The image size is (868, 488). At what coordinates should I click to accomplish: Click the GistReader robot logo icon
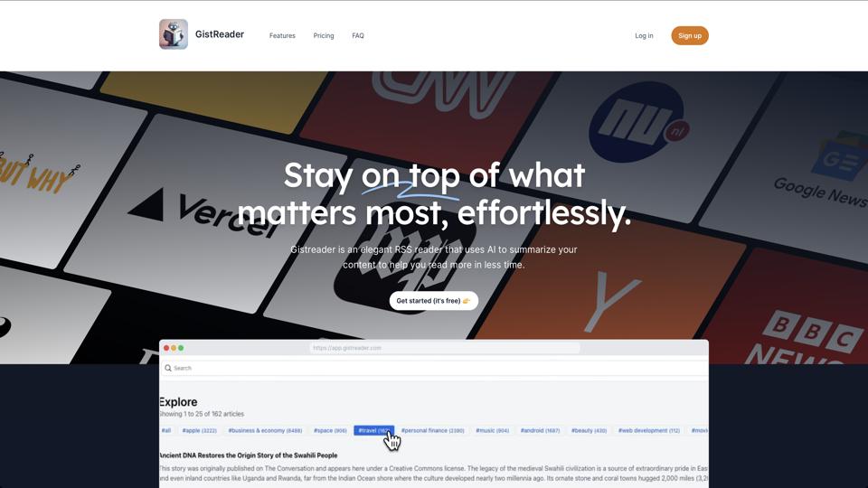point(174,34)
